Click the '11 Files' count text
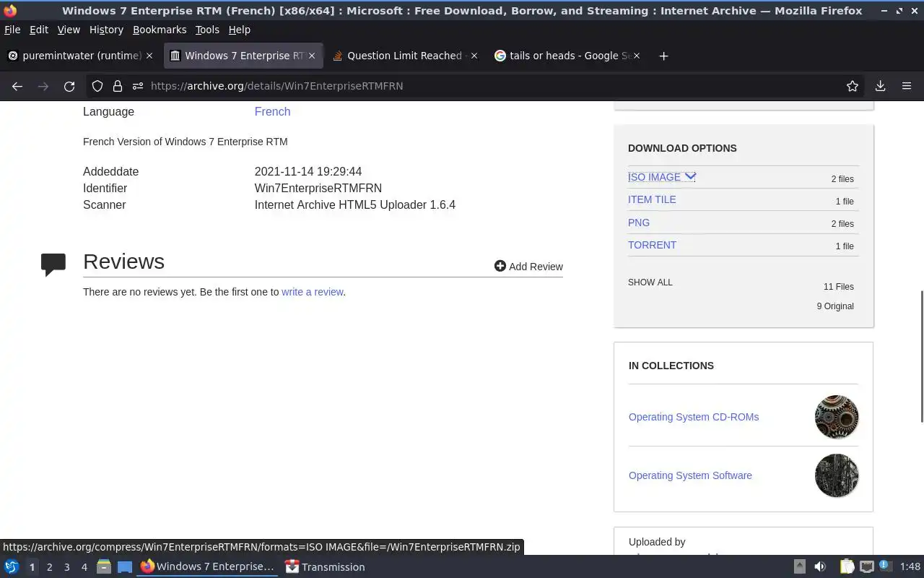924x578 pixels. click(838, 287)
